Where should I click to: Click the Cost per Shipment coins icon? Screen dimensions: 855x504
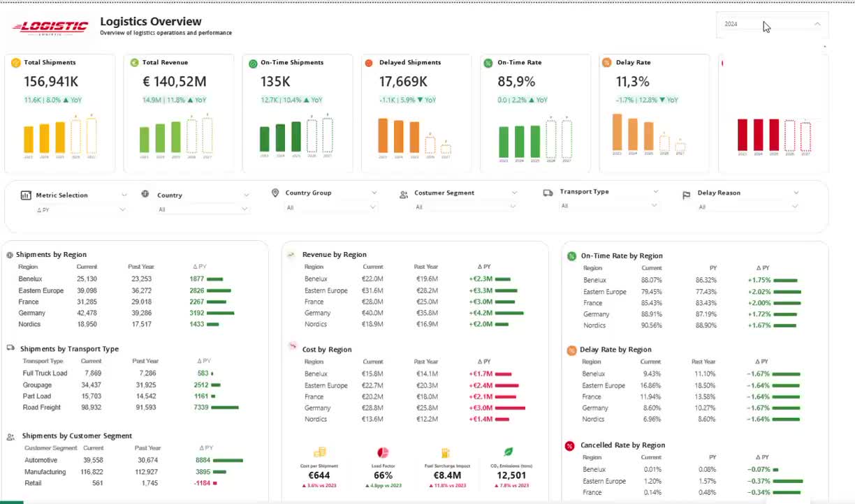click(x=319, y=452)
